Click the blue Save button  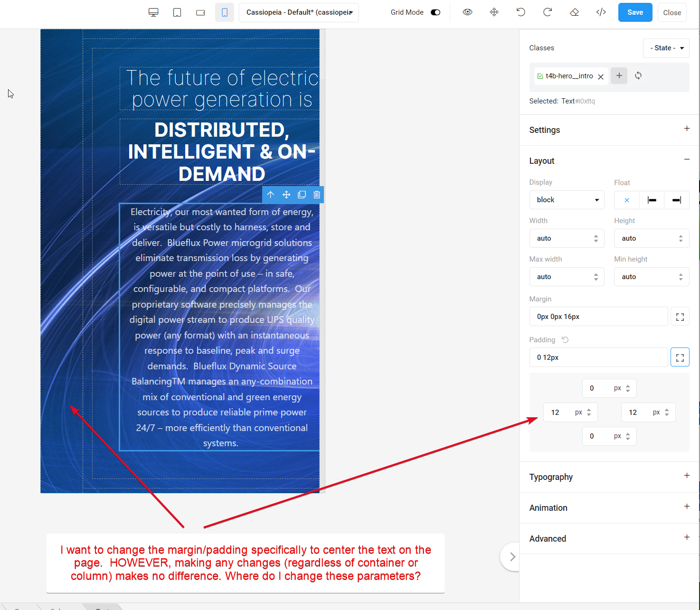[x=635, y=12]
